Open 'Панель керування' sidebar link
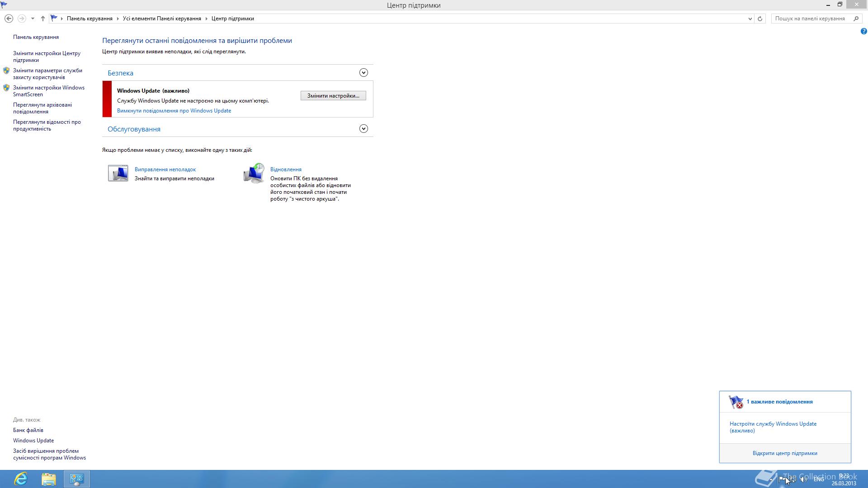The width and height of the screenshot is (868, 488). tap(36, 37)
